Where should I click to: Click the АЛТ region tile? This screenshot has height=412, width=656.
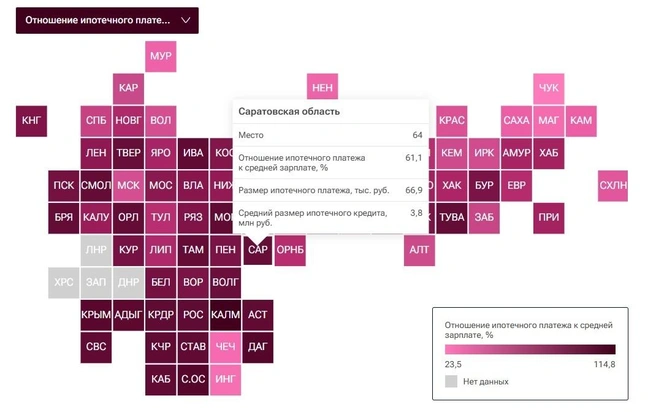(419, 249)
